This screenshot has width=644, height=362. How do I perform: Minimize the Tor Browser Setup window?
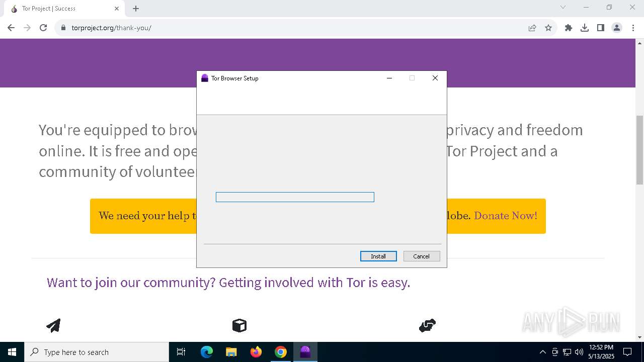pos(389,78)
